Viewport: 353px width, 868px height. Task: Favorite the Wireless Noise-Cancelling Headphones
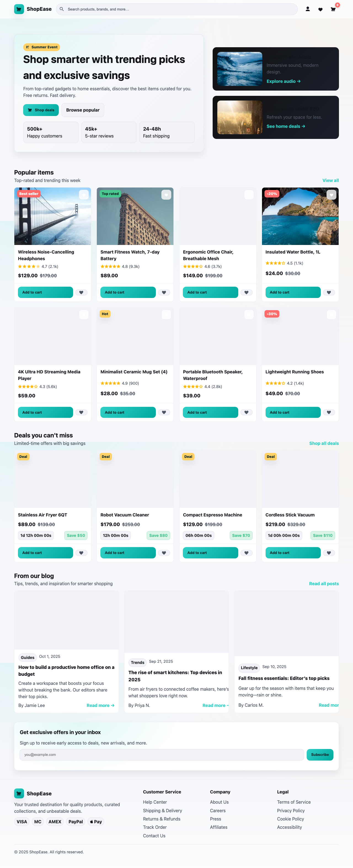81,292
